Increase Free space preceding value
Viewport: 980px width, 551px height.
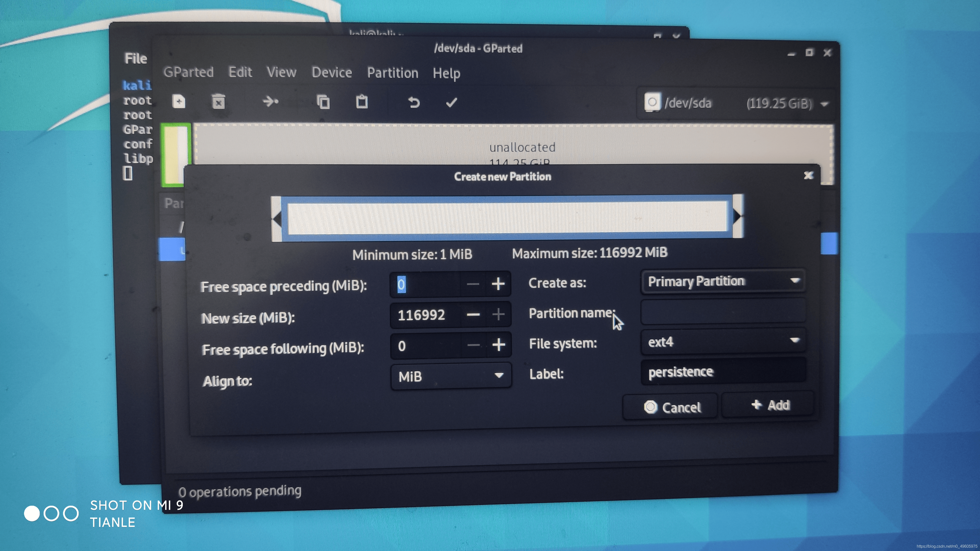(498, 284)
